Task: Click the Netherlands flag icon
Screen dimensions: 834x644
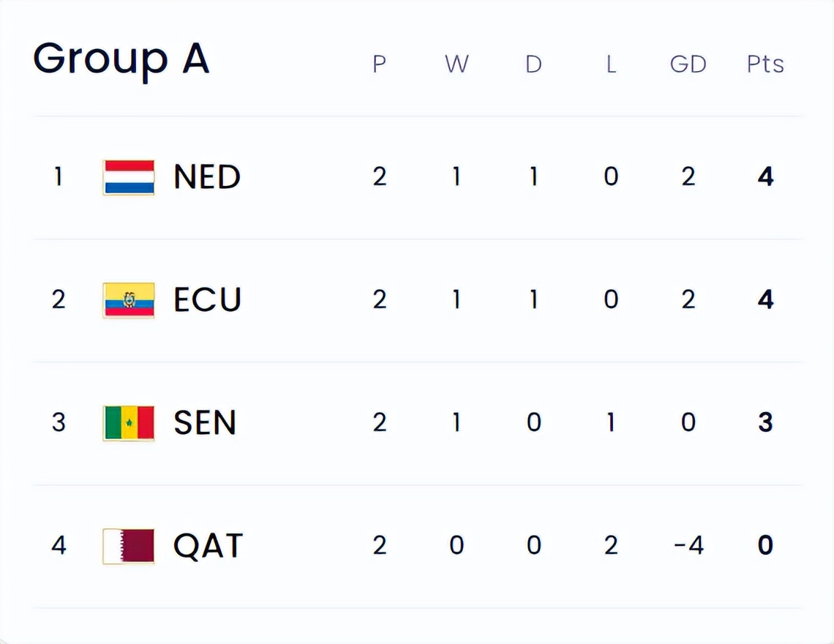Action: coord(129,177)
